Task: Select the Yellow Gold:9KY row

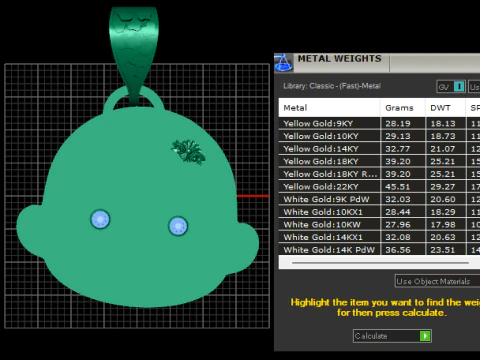Action: 379,123
